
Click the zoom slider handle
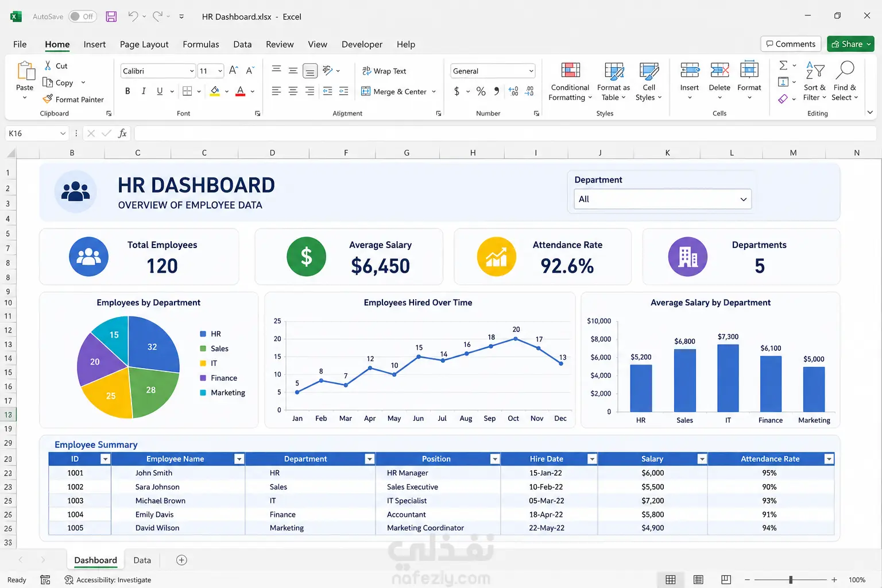(791, 580)
